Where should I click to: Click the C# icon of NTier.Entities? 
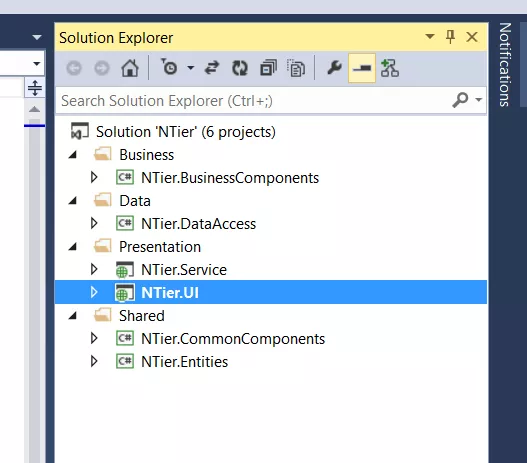[125, 361]
